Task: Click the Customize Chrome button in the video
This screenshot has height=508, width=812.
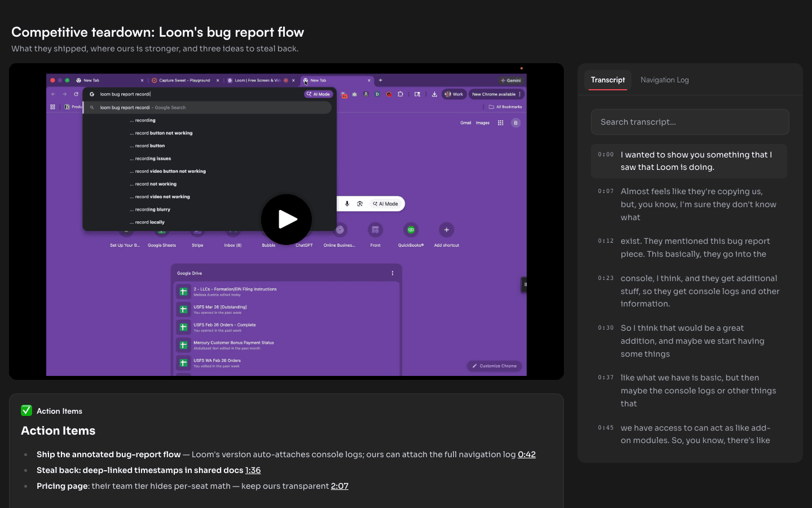Action: pyautogui.click(x=495, y=366)
